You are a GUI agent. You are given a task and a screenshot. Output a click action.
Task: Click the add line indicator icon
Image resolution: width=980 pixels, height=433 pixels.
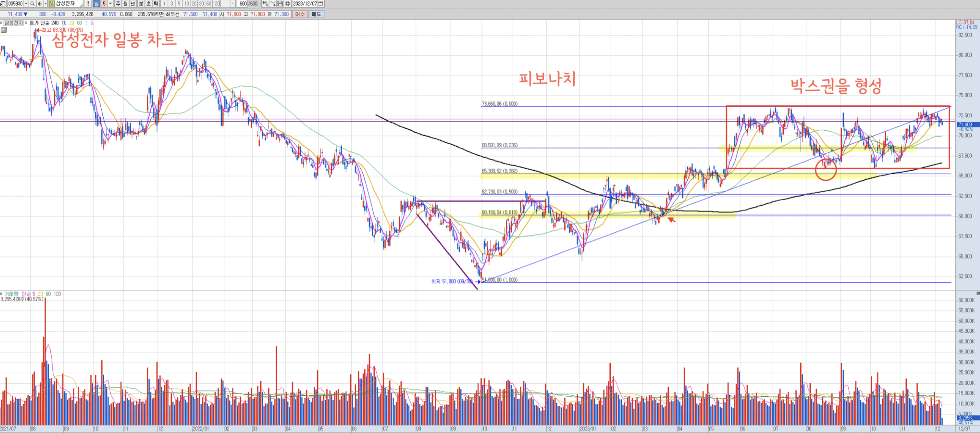(273, 4)
